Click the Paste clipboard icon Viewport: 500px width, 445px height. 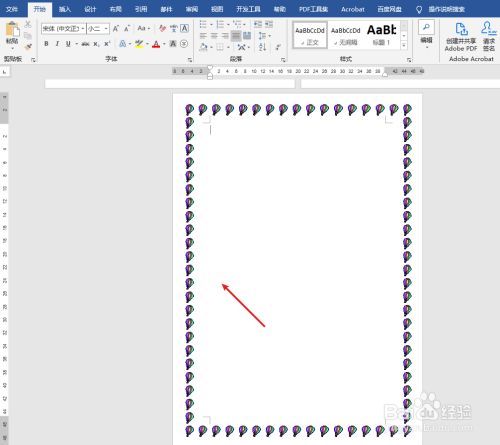point(12,29)
